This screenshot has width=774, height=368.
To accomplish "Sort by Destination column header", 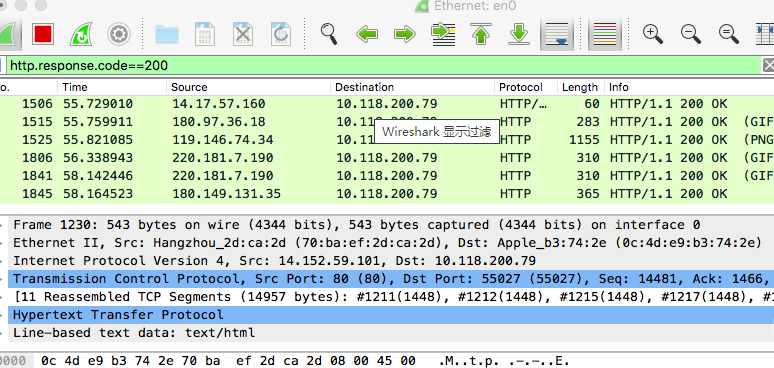I will pos(412,87).
